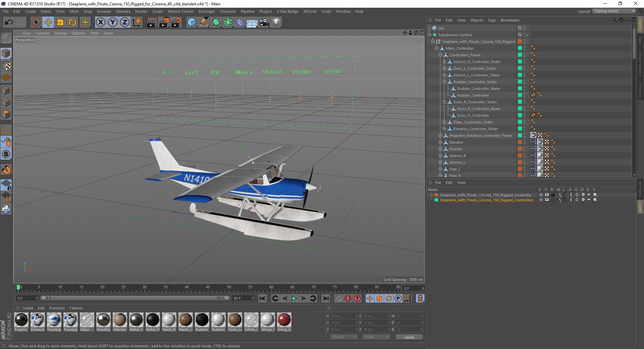Open the Layout dropdown
This screenshot has width=644, height=349.
(614, 11)
